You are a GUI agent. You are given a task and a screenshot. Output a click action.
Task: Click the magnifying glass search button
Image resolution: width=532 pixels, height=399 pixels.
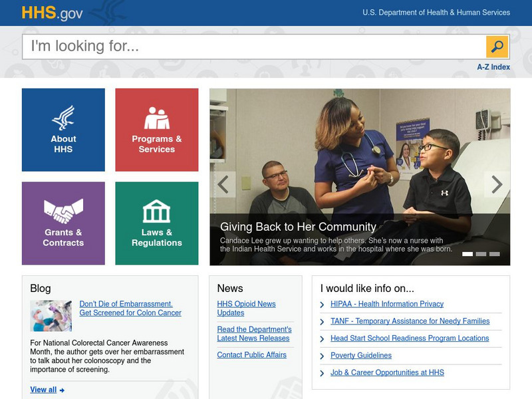click(497, 47)
